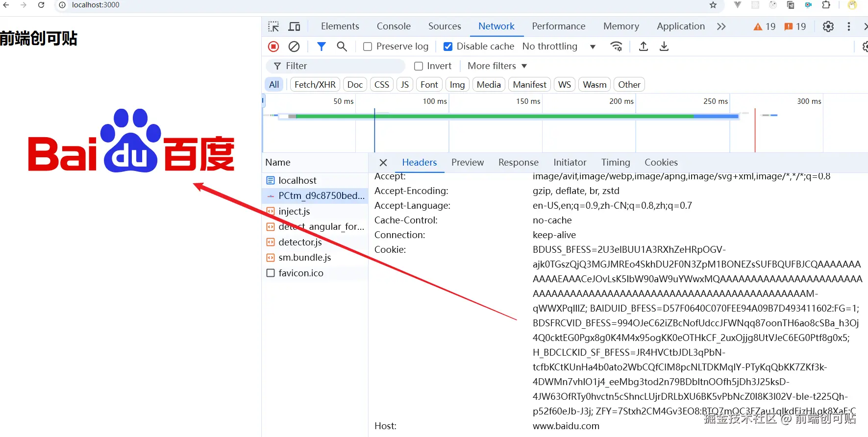868x437 pixels.
Task: Open the user profile avatar
Action: click(x=852, y=5)
